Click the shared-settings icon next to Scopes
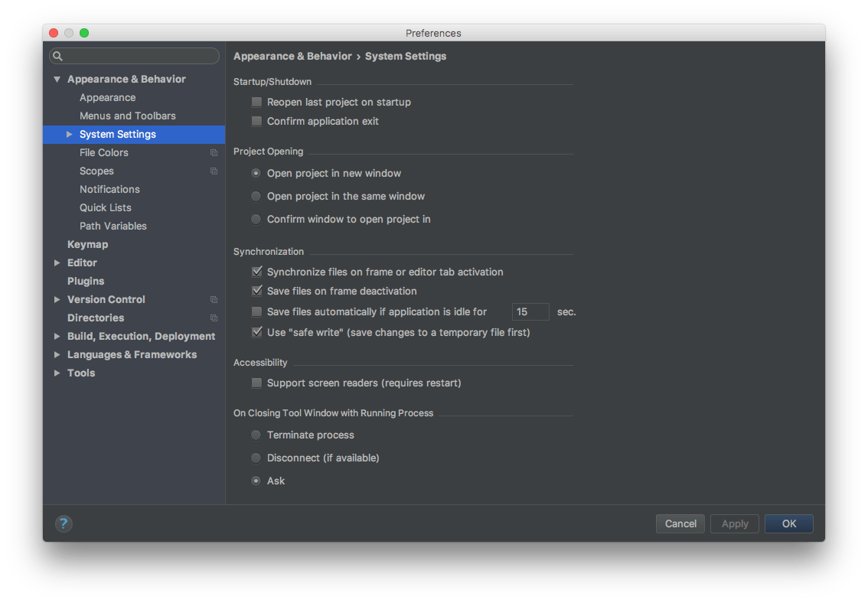 214,171
